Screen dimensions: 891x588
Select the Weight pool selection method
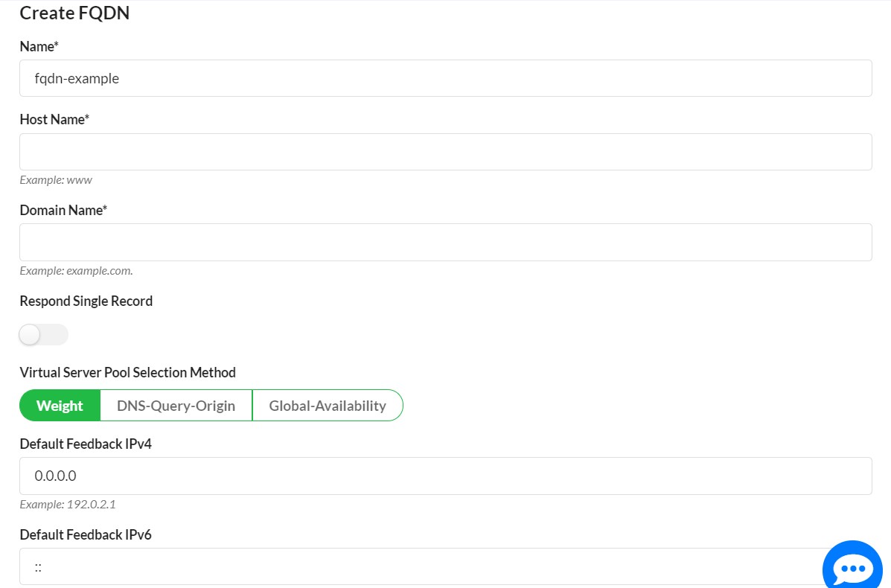tap(60, 405)
